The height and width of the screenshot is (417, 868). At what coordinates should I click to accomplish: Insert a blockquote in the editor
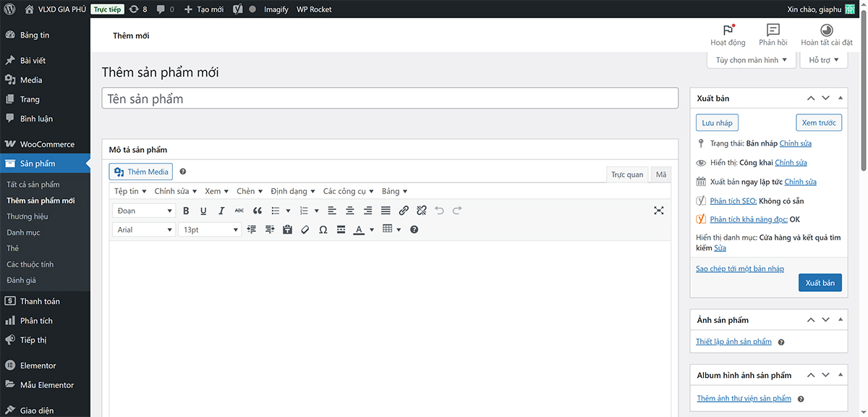tap(257, 211)
